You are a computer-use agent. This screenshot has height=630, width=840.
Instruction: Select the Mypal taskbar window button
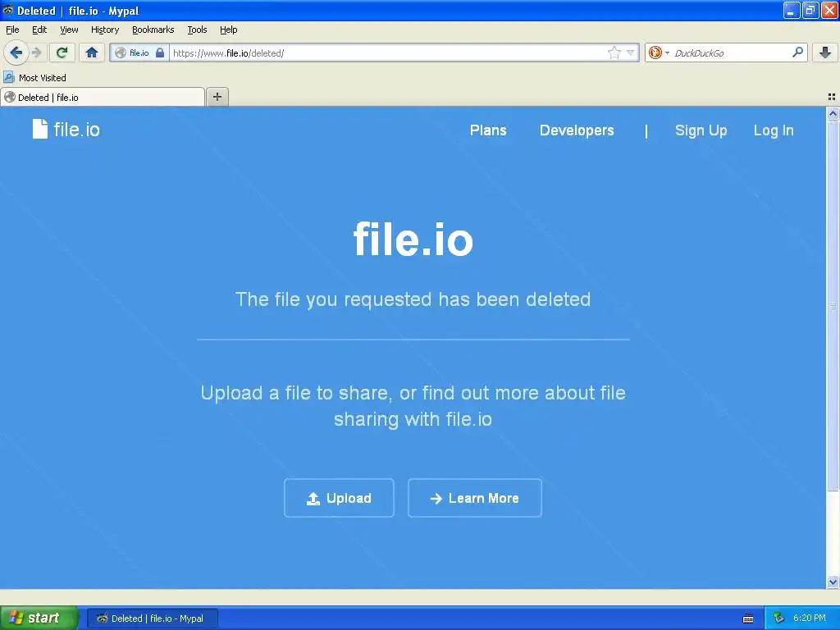click(x=152, y=619)
